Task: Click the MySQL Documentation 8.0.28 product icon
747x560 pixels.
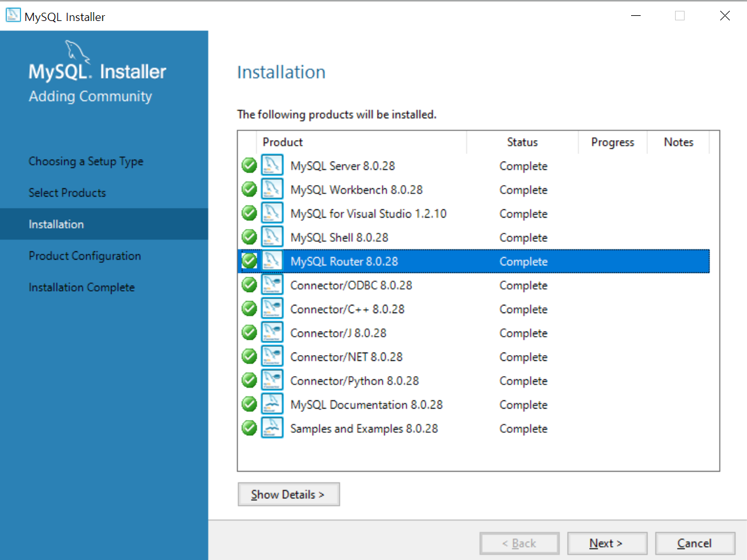Action: [272, 404]
